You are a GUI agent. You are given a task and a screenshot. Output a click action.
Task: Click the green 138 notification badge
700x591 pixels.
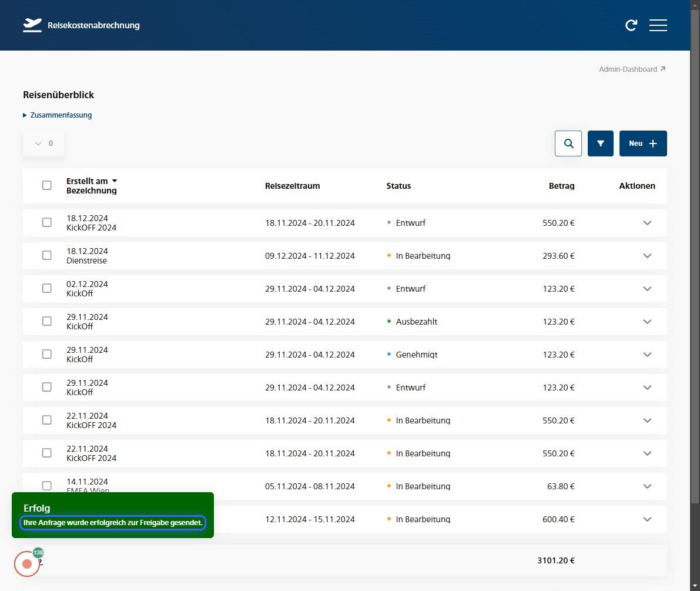[x=38, y=553]
